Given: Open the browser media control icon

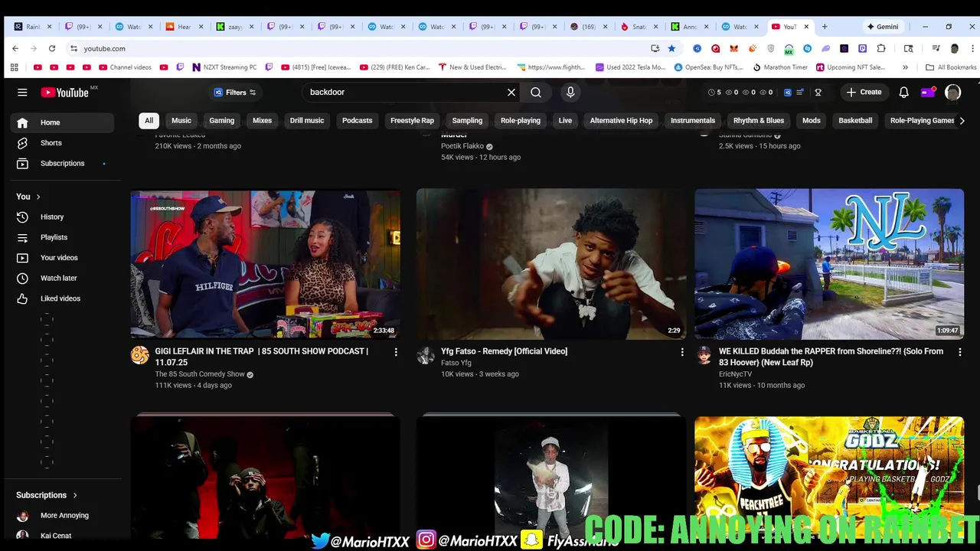Looking at the screenshot, I should pyautogui.click(x=936, y=48).
